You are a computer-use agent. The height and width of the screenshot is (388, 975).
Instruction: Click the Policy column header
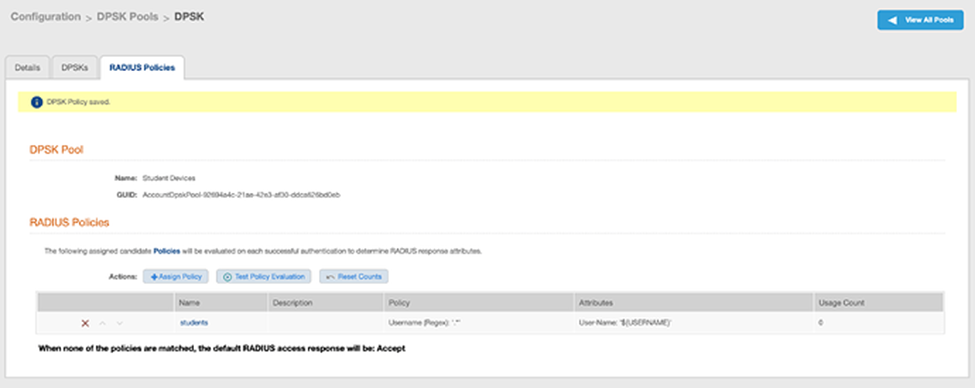pyautogui.click(x=479, y=303)
